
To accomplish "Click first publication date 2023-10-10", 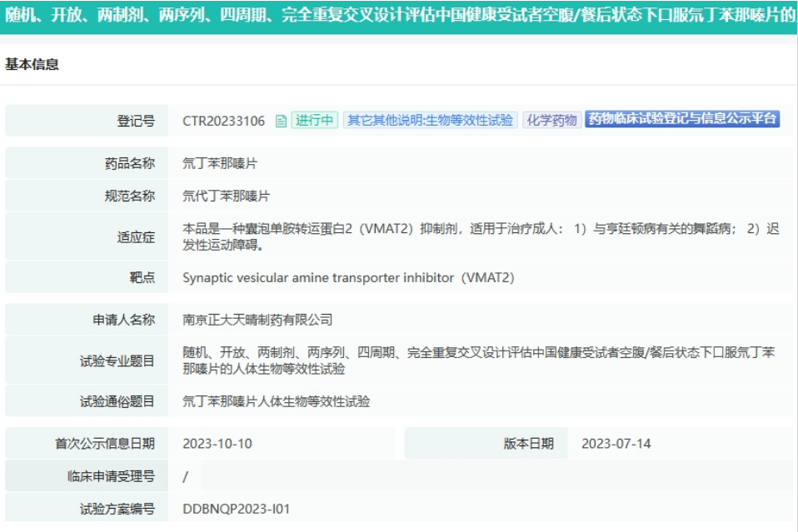I will (217, 444).
